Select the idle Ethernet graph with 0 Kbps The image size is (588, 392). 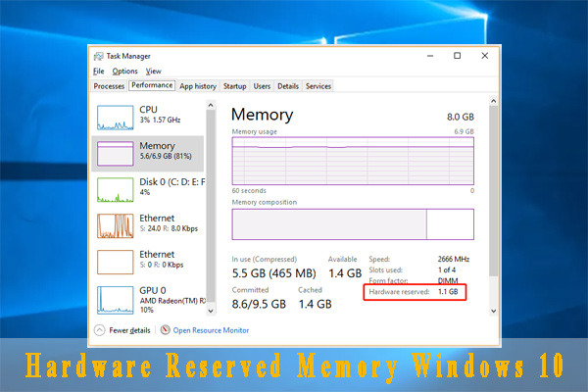115,263
